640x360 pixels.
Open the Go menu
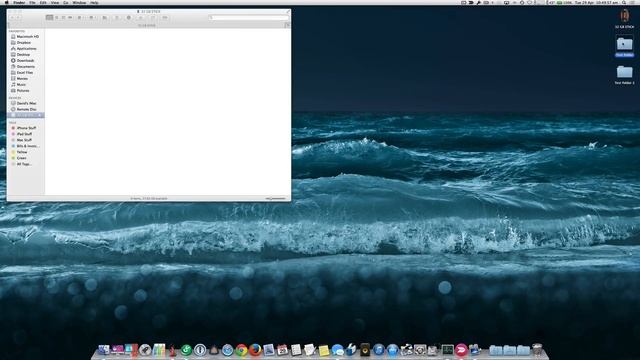pyautogui.click(x=66, y=2)
